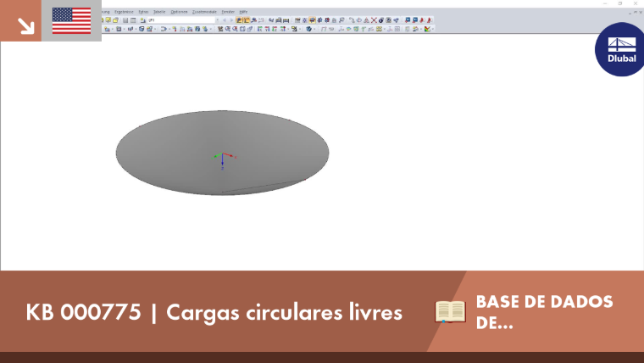Click the zoom magnifier icon in second toolbar
Viewport: 644px width, 363px height.
point(228,29)
